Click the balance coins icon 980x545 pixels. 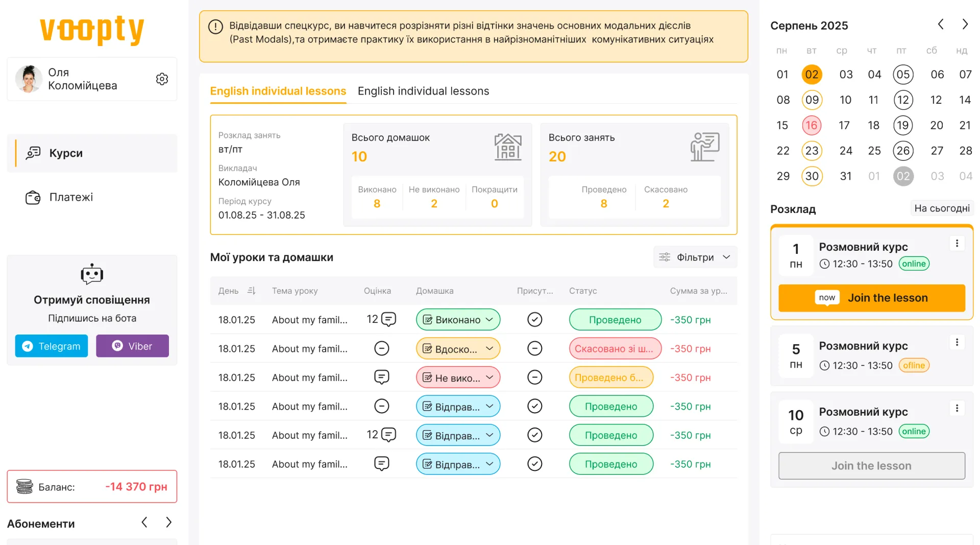pyautogui.click(x=24, y=487)
